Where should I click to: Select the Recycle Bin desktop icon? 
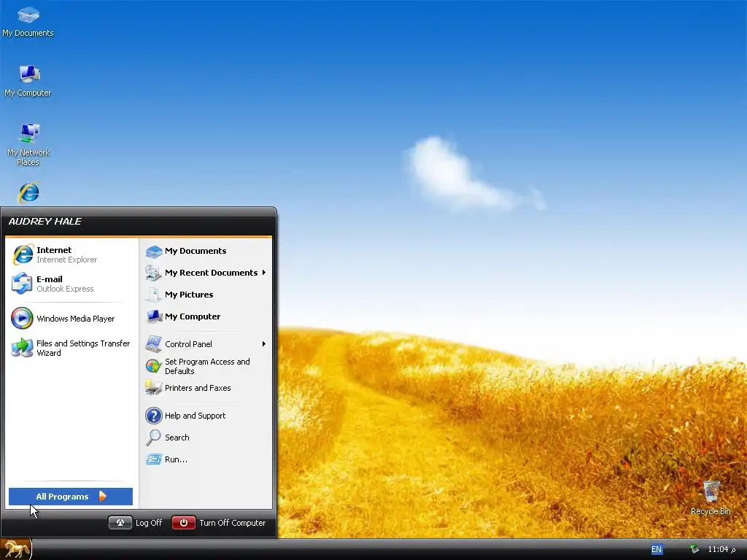point(711,498)
